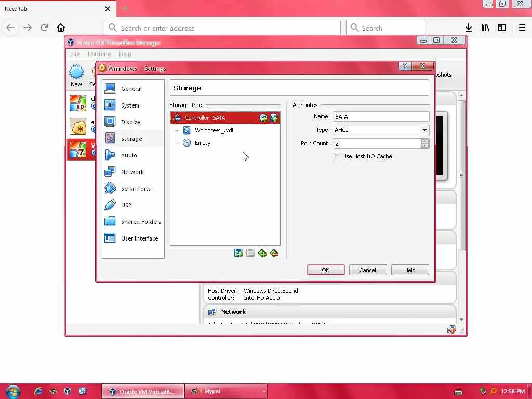Click the browser Home icon
The width and height of the screenshot is (532, 399).
click(61, 28)
